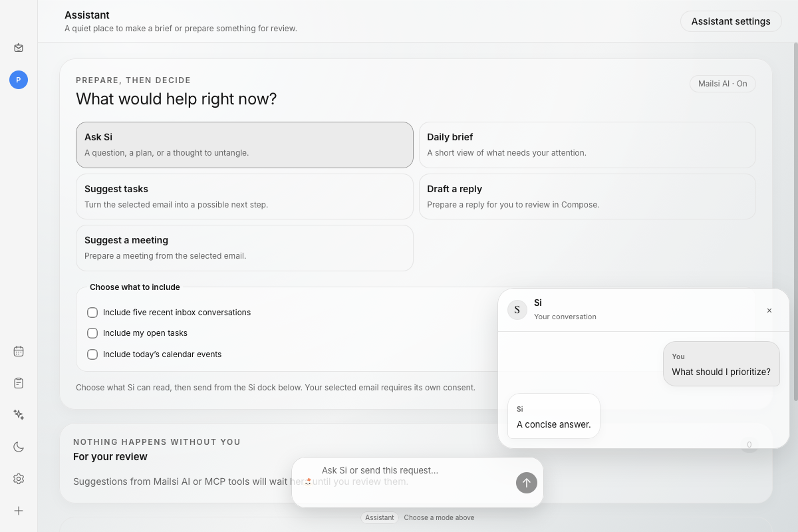
Task: Click the Mailsi AI · On badge
Action: [723, 84]
